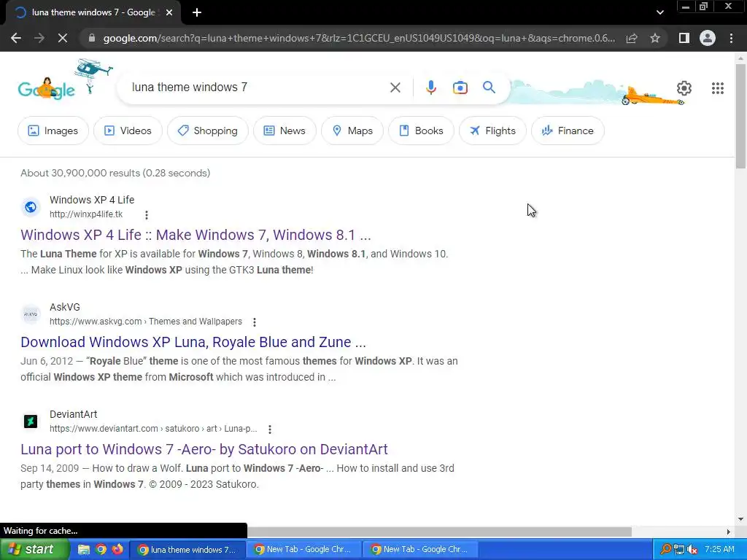The height and width of the screenshot is (560, 747).
Task: Clear the search box with the X icon
Action: point(395,87)
